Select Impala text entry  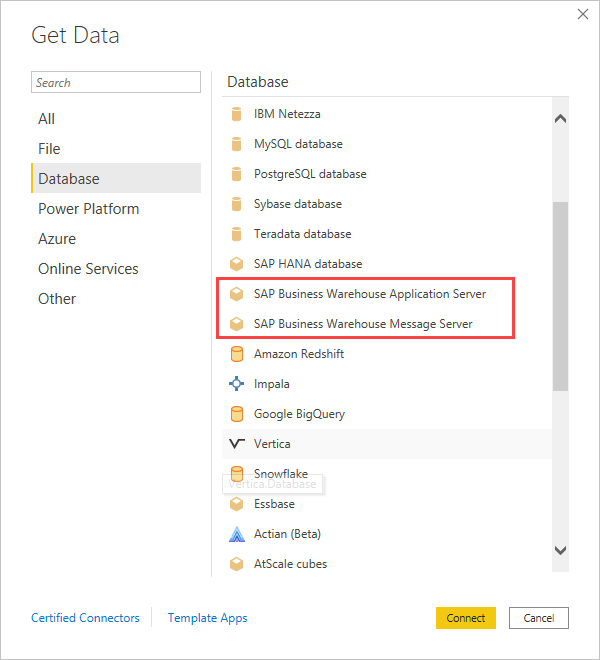(x=272, y=384)
